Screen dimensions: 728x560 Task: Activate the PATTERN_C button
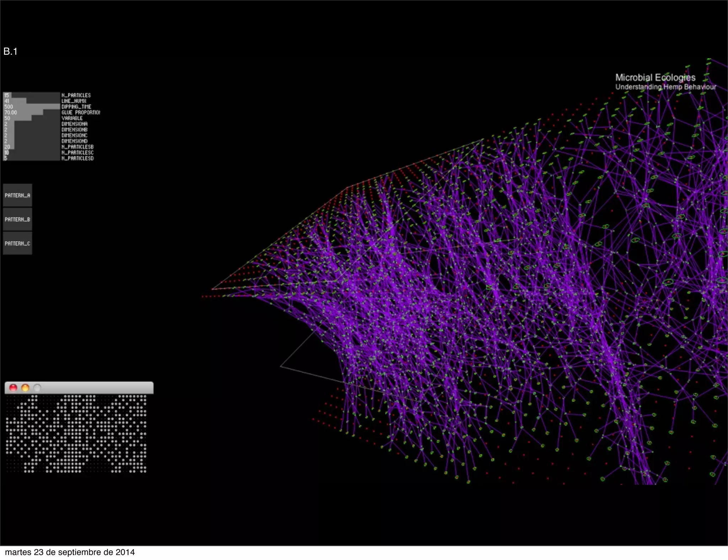(x=17, y=243)
